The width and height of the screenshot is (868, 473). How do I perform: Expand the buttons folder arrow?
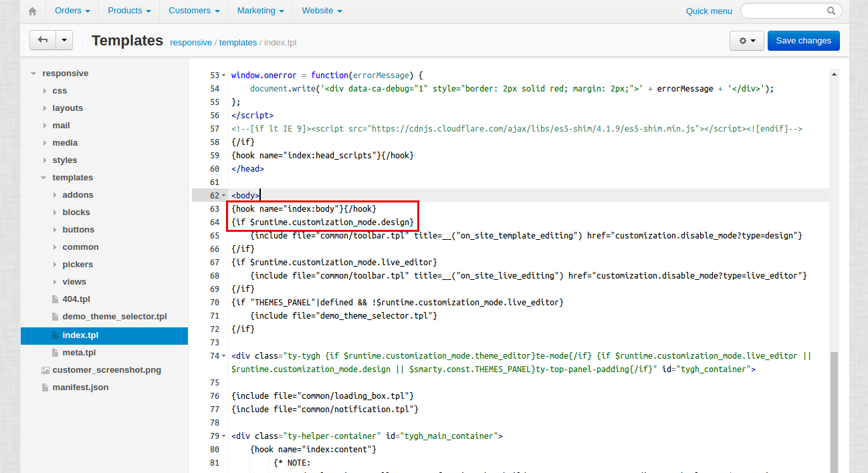54,230
